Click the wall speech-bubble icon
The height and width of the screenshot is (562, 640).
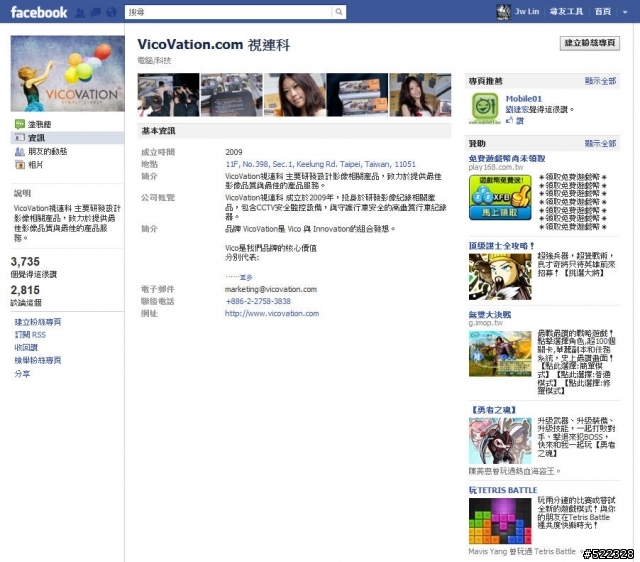pos(20,124)
